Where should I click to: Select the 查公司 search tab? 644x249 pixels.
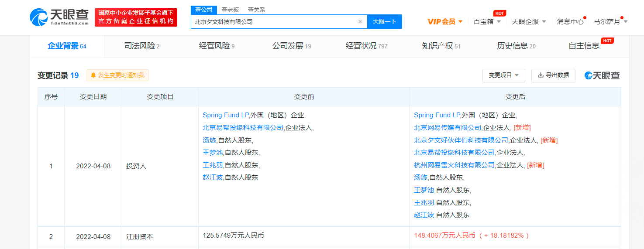click(x=204, y=10)
